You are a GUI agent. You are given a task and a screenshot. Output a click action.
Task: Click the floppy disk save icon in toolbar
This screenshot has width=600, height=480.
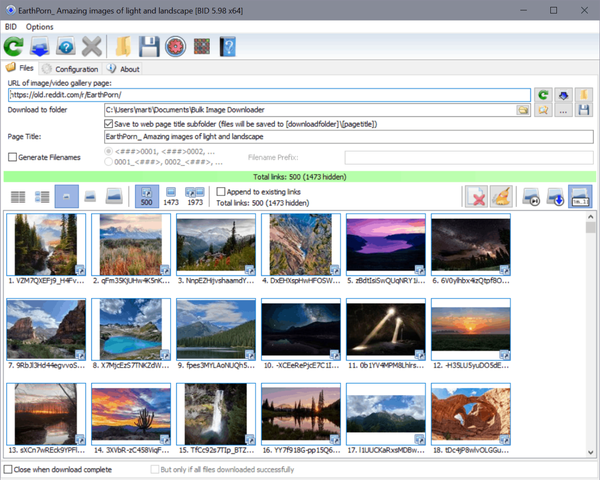click(150, 46)
